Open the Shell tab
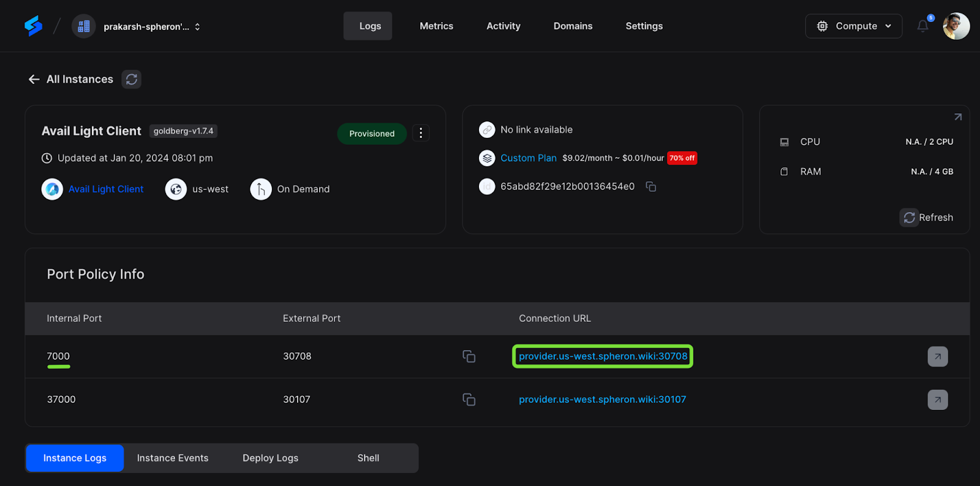The height and width of the screenshot is (486, 980). click(368, 458)
